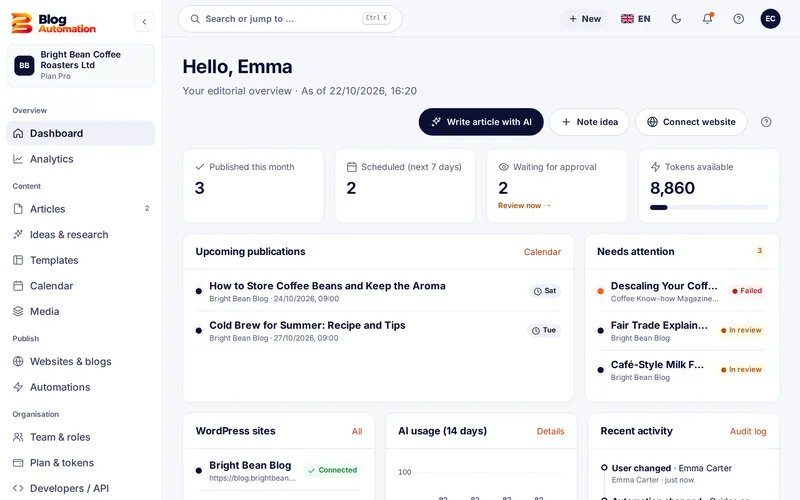Click the Connected status badge
The width and height of the screenshot is (800, 500).
[333, 470]
